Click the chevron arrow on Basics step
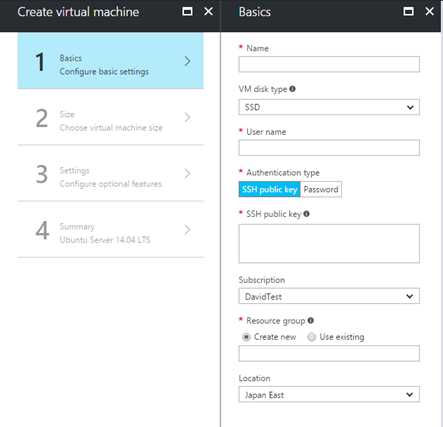 [187, 61]
